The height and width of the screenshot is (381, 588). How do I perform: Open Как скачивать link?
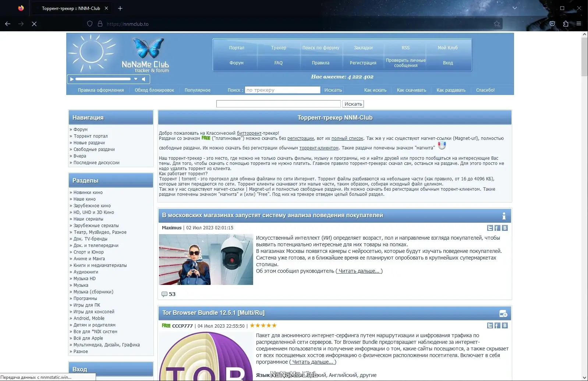(x=411, y=90)
